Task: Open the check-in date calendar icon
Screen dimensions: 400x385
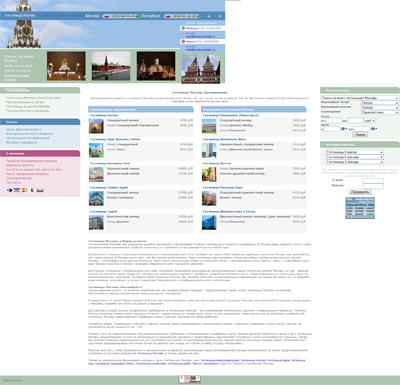Action: (344, 129)
